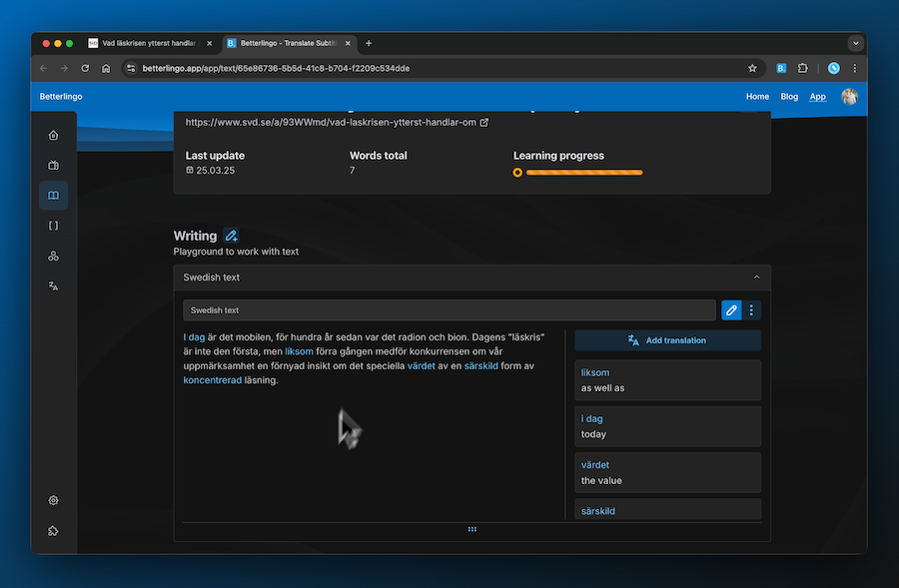Click the Words total value '7'
The height and width of the screenshot is (588, 899).
(352, 170)
